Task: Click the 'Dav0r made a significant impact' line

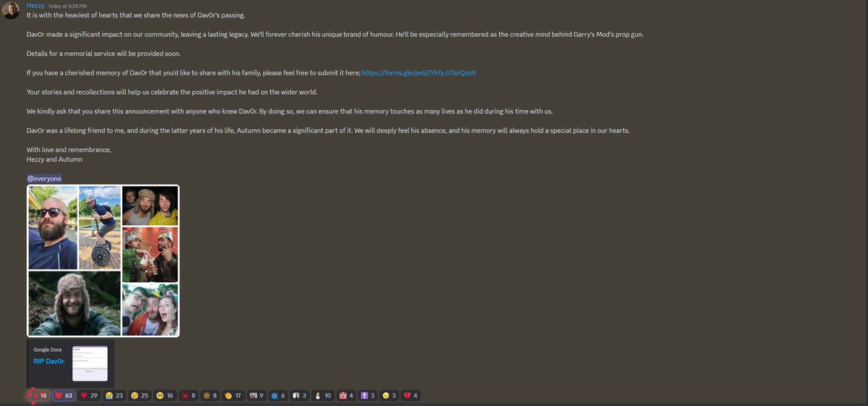Action: coord(335,35)
